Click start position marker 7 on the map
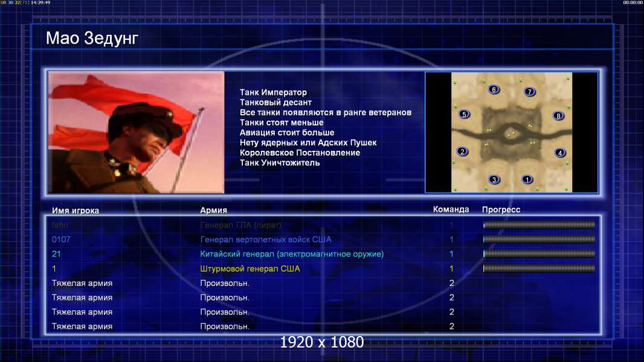The height and width of the screenshot is (362, 644). coord(530,92)
